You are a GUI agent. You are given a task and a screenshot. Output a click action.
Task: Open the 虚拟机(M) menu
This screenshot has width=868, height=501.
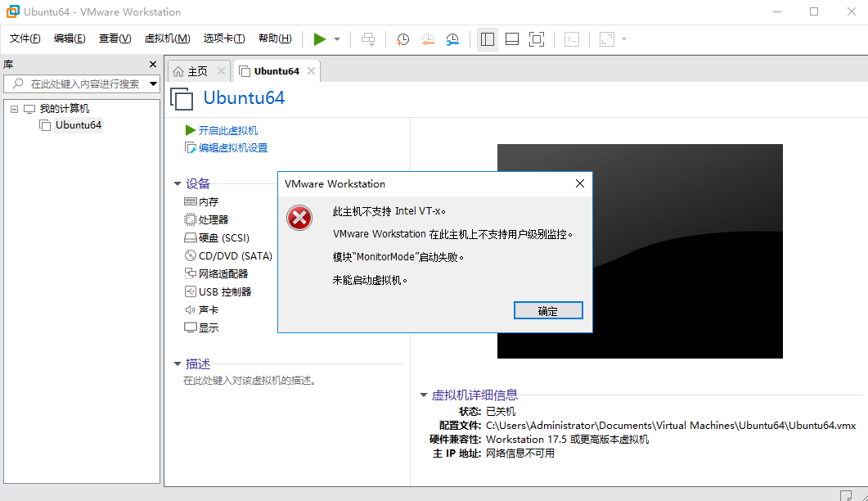tap(167, 38)
